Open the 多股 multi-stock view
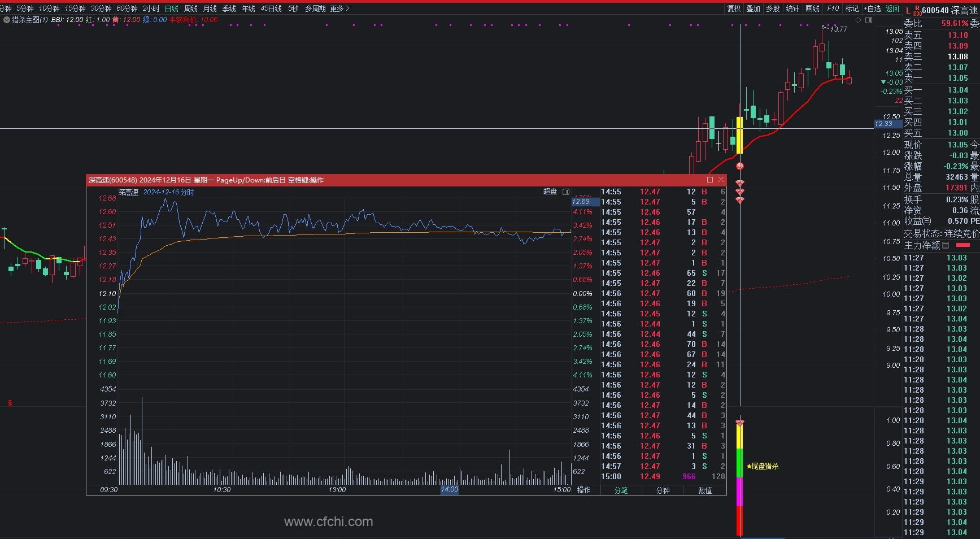The width and height of the screenshot is (980, 539). pyautogui.click(x=773, y=8)
